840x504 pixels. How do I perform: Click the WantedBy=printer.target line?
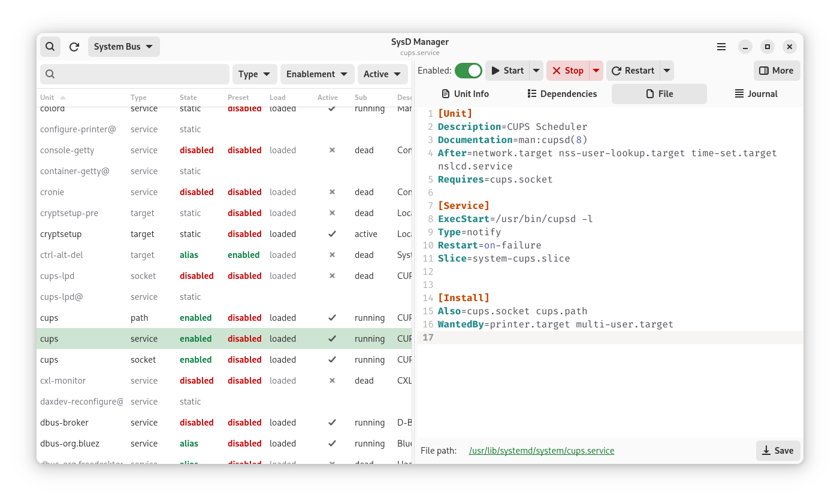point(555,324)
